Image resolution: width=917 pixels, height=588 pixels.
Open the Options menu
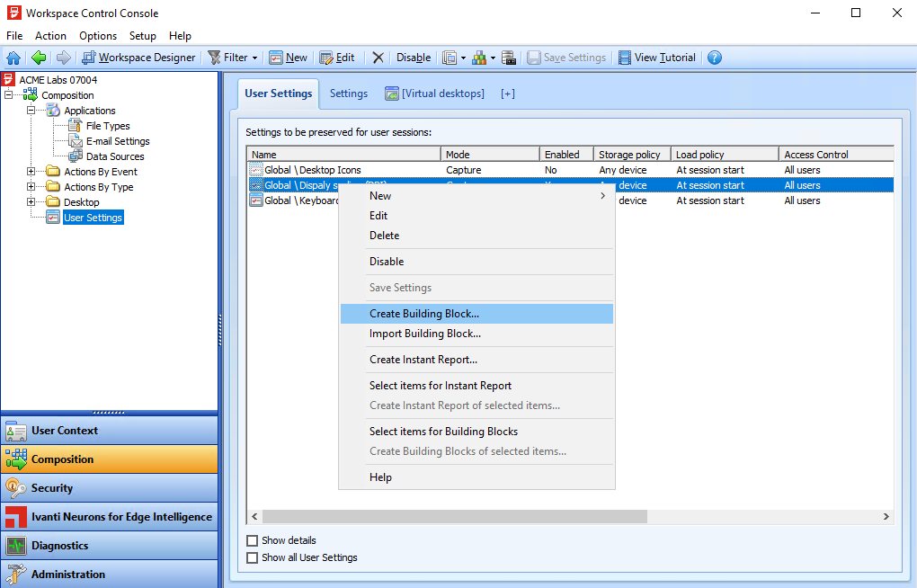point(98,36)
